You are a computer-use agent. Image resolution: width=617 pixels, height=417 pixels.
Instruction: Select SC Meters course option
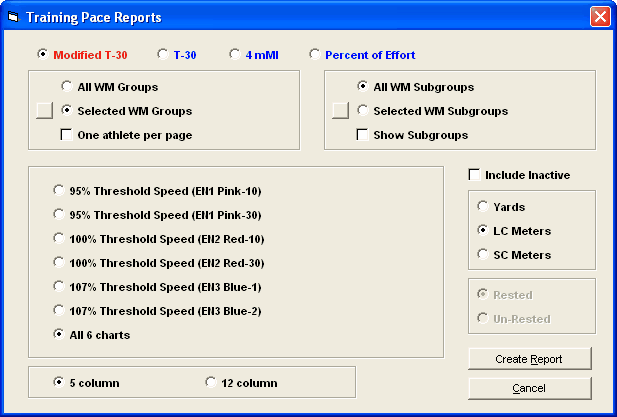click(x=484, y=255)
